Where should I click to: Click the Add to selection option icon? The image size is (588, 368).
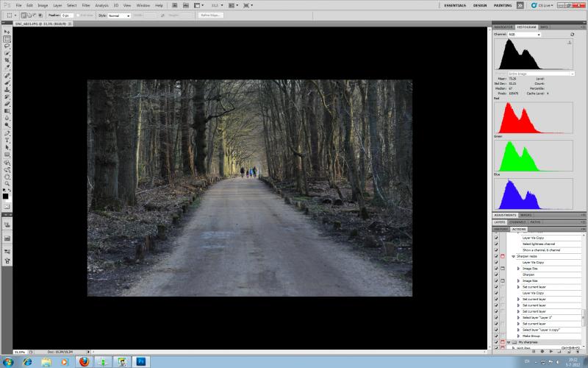[29, 15]
